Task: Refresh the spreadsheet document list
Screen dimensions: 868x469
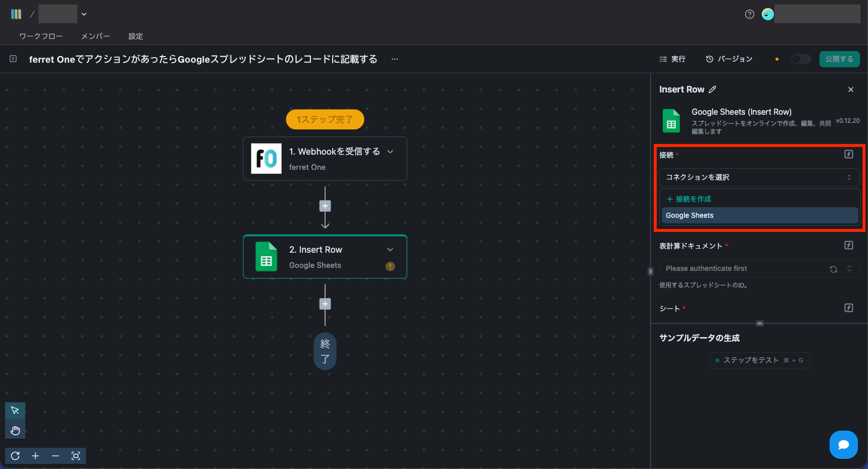Action: click(x=834, y=269)
